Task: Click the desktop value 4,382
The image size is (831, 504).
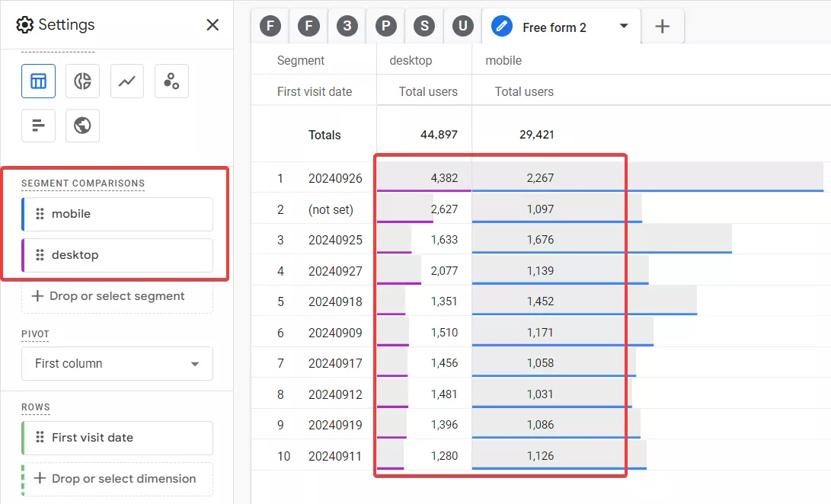Action: point(444,177)
